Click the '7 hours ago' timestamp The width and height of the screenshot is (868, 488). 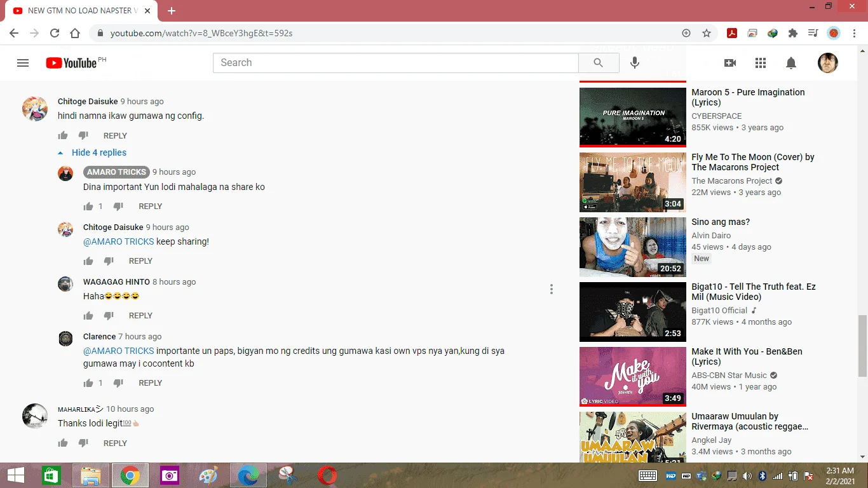pos(140,337)
